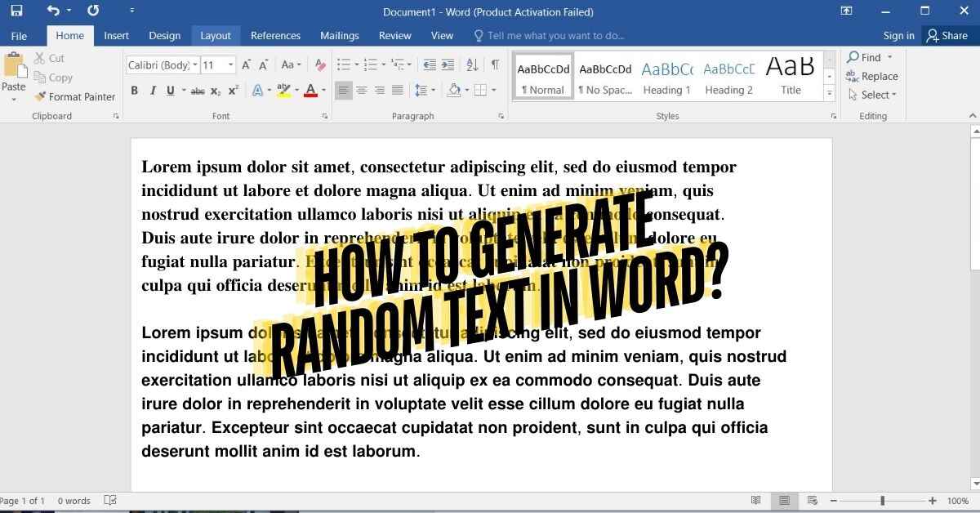Open the font size dropdown
Image resolution: width=980 pixels, height=513 pixels.
(x=231, y=65)
